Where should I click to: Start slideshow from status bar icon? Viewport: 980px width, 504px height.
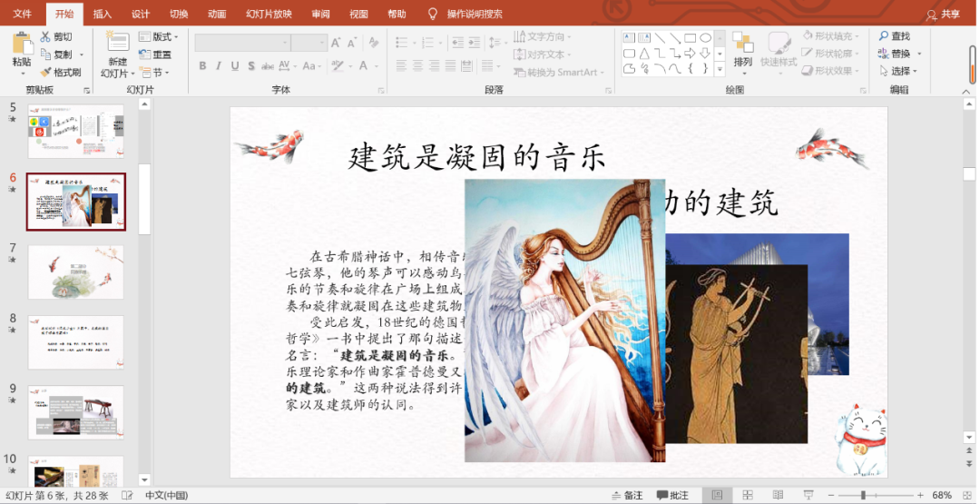click(808, 495)
